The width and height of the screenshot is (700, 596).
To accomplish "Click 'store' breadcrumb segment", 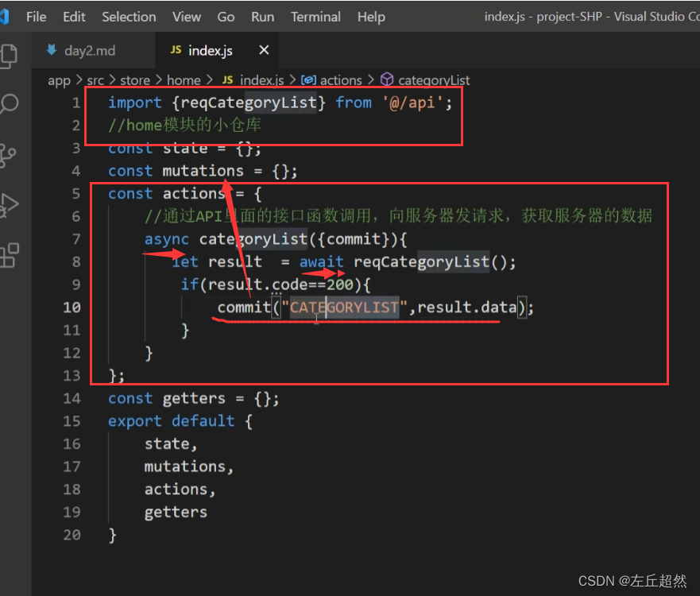I will 135,80.
